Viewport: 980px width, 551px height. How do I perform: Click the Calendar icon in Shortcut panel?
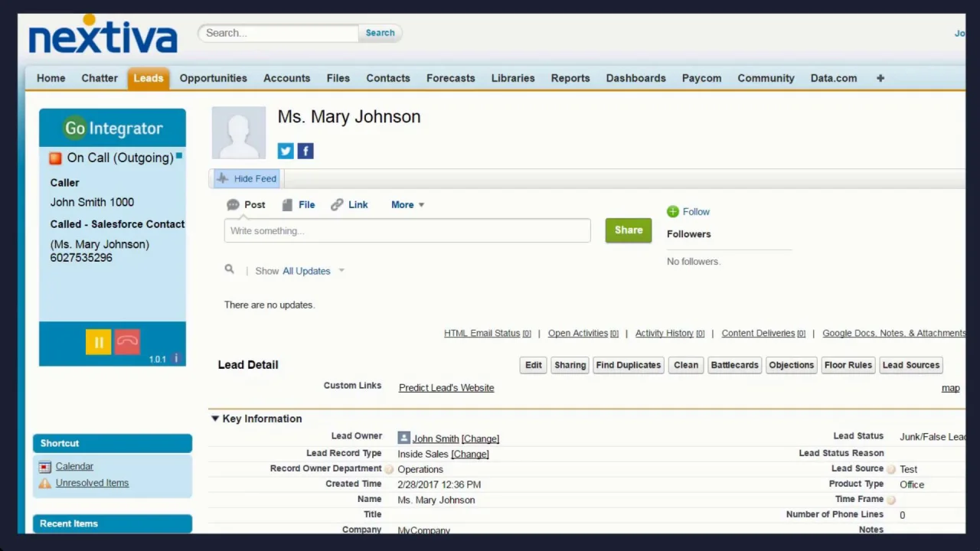point(45,467)
